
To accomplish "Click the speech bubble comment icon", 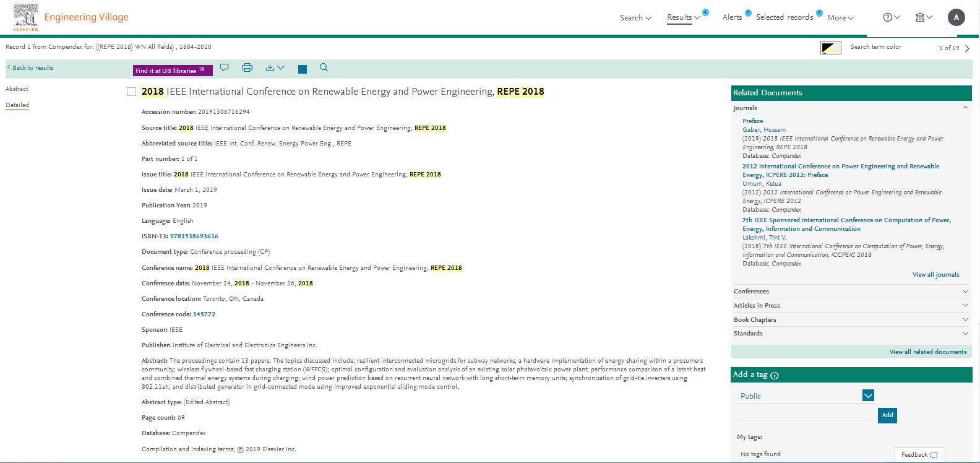I will [225, 67].
